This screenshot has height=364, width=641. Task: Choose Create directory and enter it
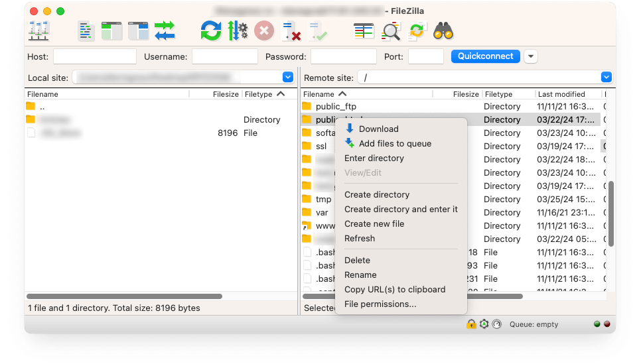401,209
